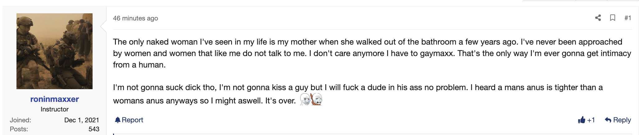Image resolution: width=644 pixels, height=135 pixels.
Task: Click the Instructor user title
Action: click(54, 109)
